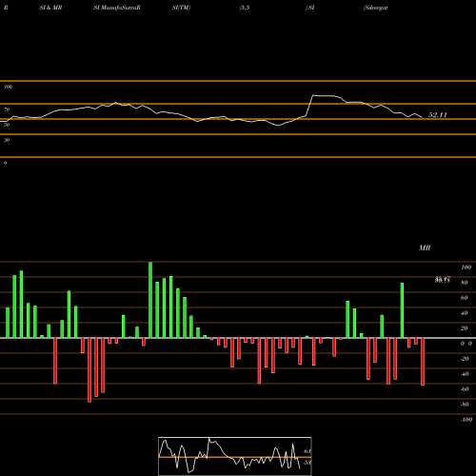The height and width of the screenshot is (476, 476).
Task: Click the 'SI(TM)' header label
Action: pos(181,8)
